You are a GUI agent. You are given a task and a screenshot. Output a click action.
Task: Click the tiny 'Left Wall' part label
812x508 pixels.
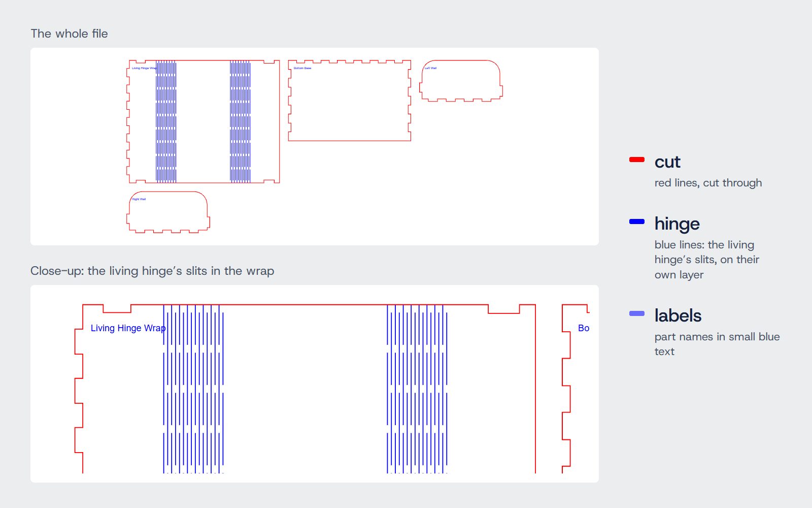(430, 68)
